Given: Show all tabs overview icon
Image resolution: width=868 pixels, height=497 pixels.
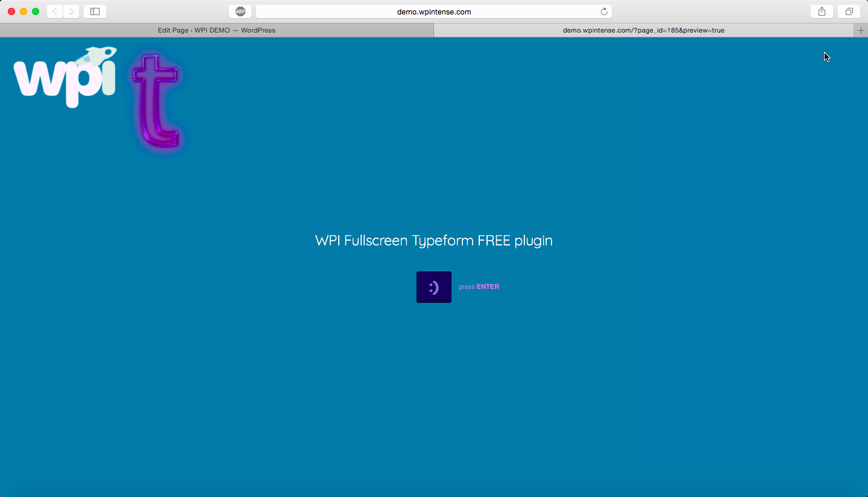Looking at the screenshot, I should [849, 11].
